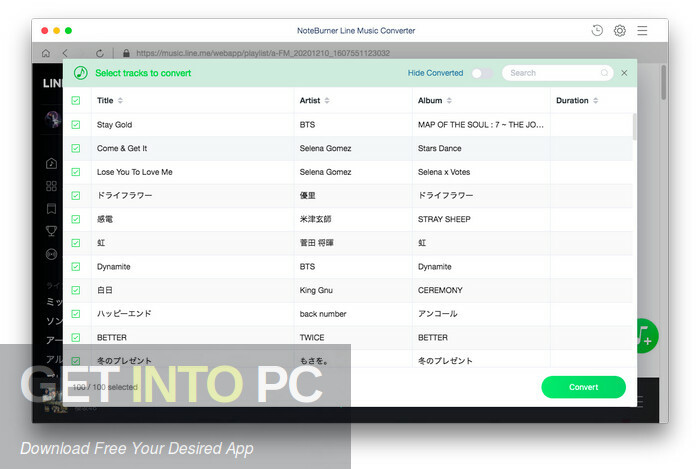
Task: Click the Convert button
Action: point(583,387)
